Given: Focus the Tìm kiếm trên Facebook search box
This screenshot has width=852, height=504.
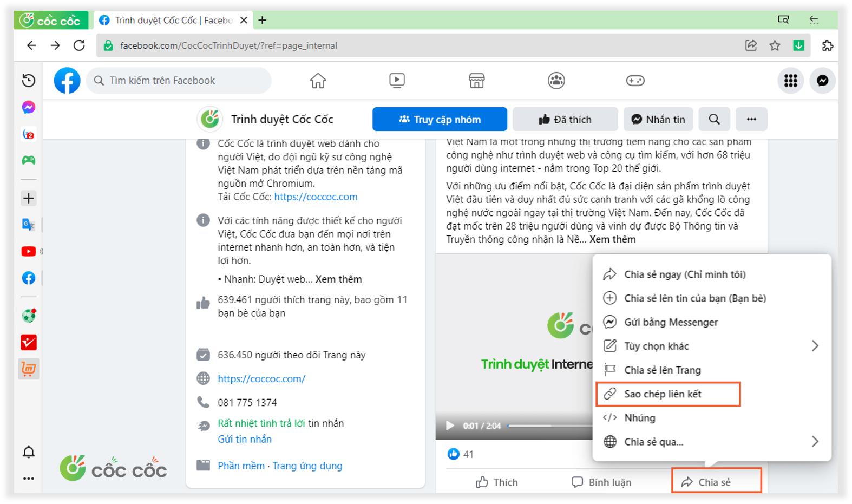Looking at the screenshot, I should [179, 81].
